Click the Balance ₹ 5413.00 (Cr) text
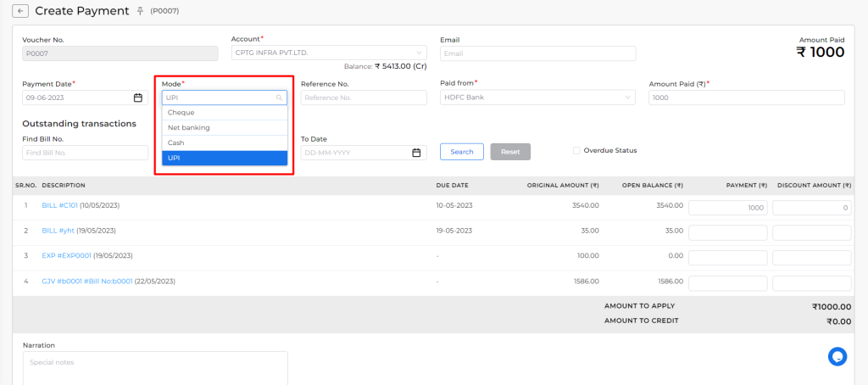The image size is (868, 385). 386,66
